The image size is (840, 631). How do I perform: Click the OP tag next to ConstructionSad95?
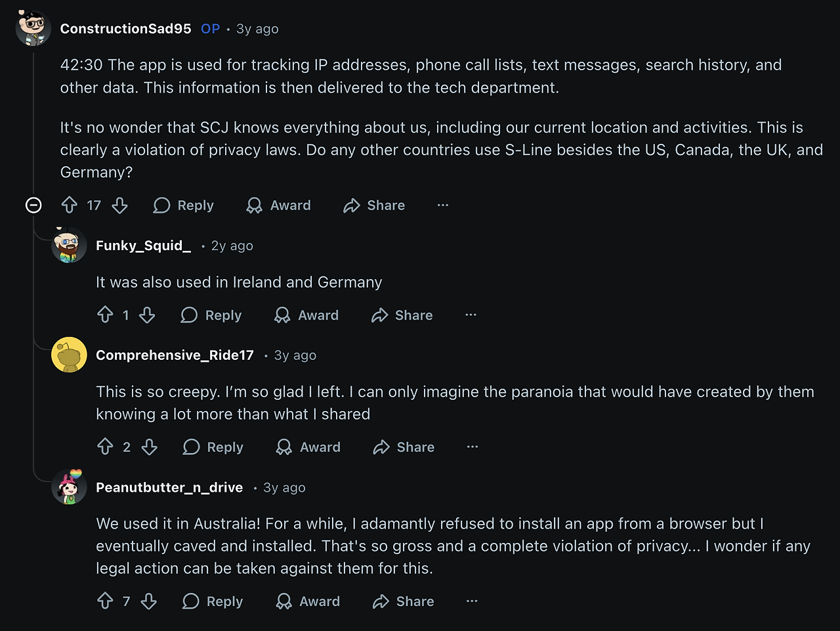pyautogui.click(x=209, y=28)
